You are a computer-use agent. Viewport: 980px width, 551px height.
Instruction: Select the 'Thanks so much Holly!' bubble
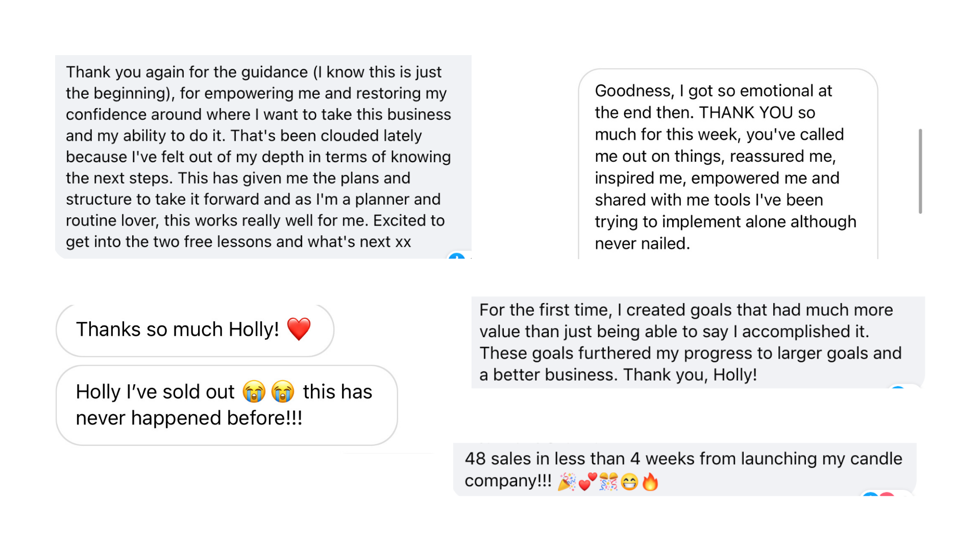click(x=195, y=330)
